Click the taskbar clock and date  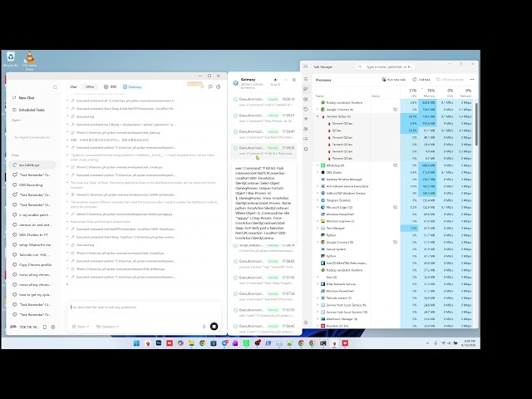coord(468,343)
